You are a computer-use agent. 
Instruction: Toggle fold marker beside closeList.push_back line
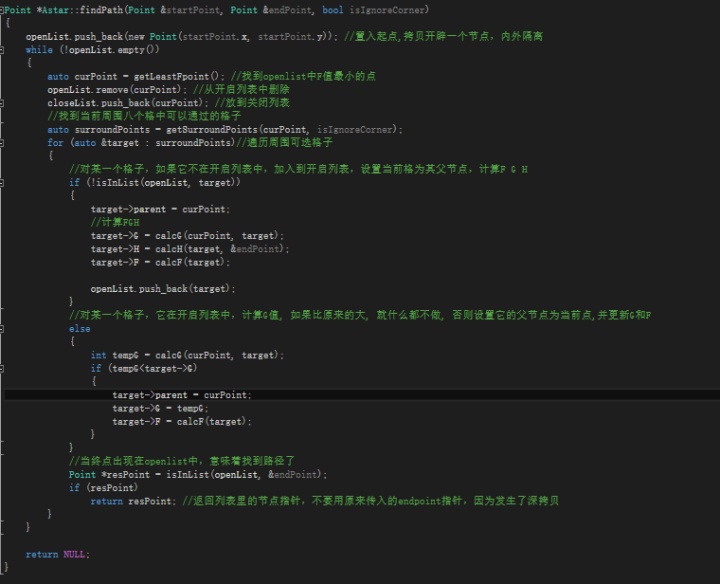click(2, 103)
